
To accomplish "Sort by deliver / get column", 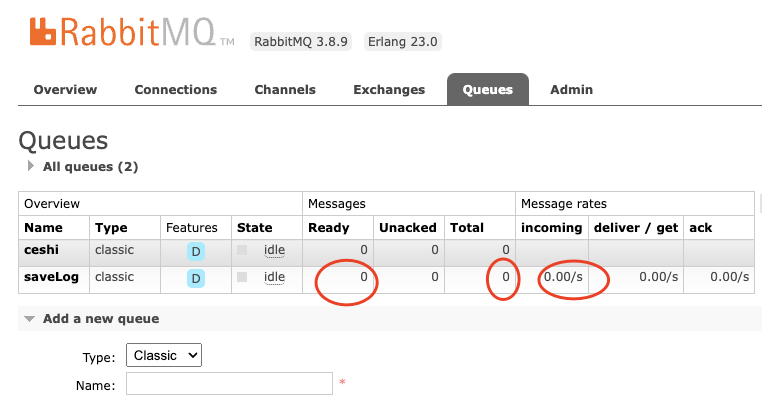I will point(636,228).
